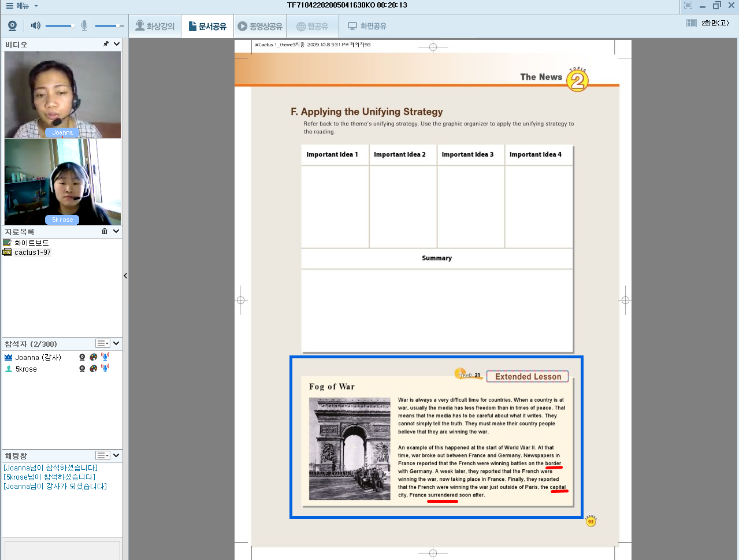This screenshot has width=739, height=560.
Task: Open the 화면공유 screen sharing tab
Action: [x=367, y=27]
